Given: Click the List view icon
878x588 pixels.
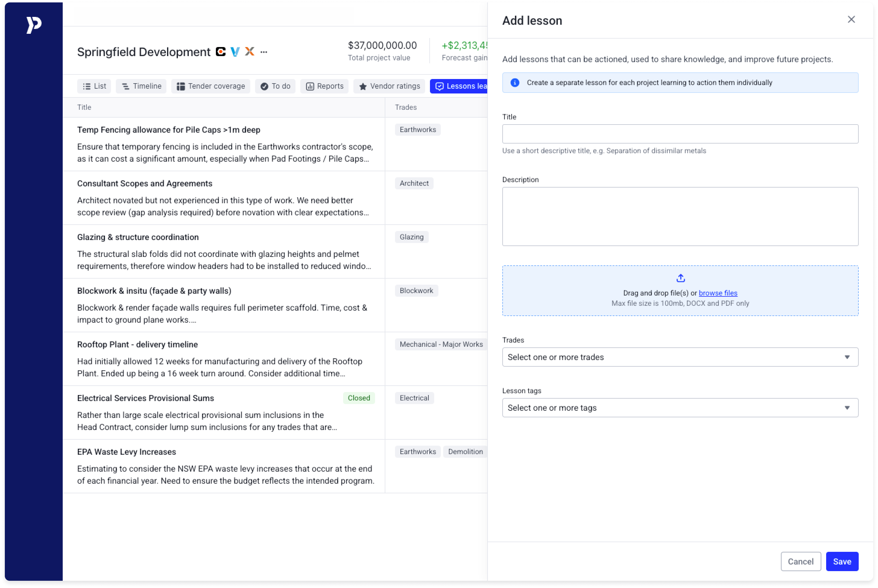Looking at the screenshot, I should tap(86, 86).
